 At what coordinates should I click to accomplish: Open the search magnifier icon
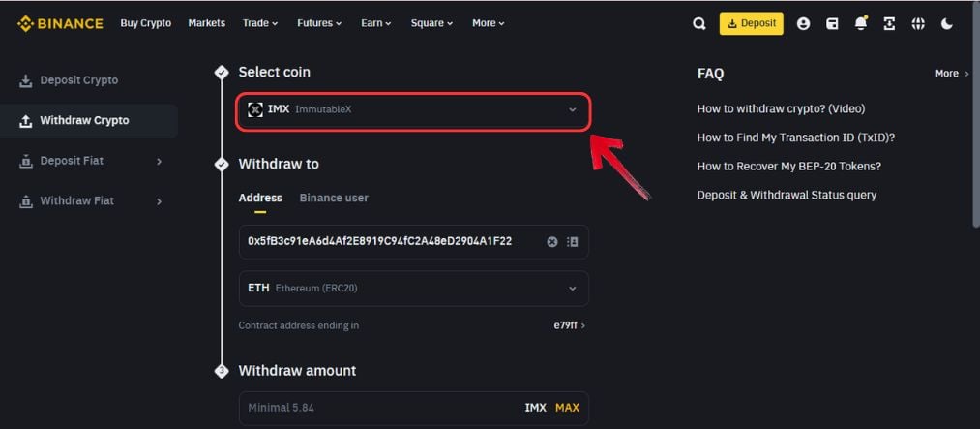(x=699, y=24)
